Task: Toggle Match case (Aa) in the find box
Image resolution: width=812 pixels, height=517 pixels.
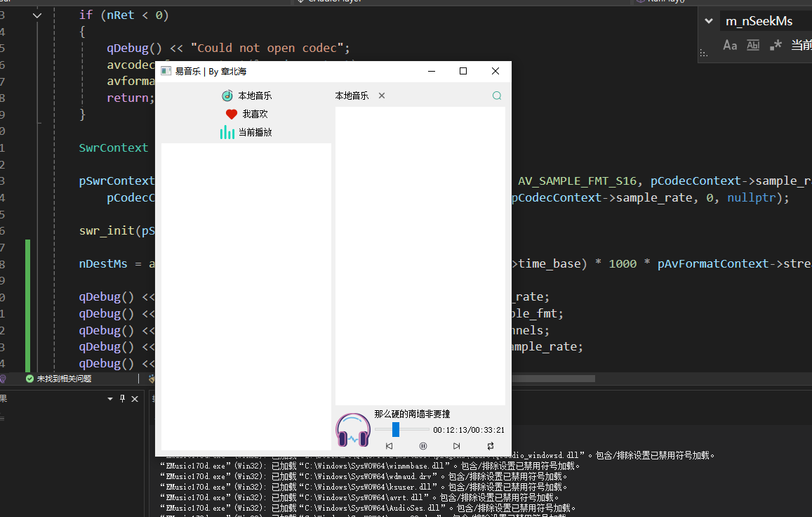Action: tap(730, 45)
